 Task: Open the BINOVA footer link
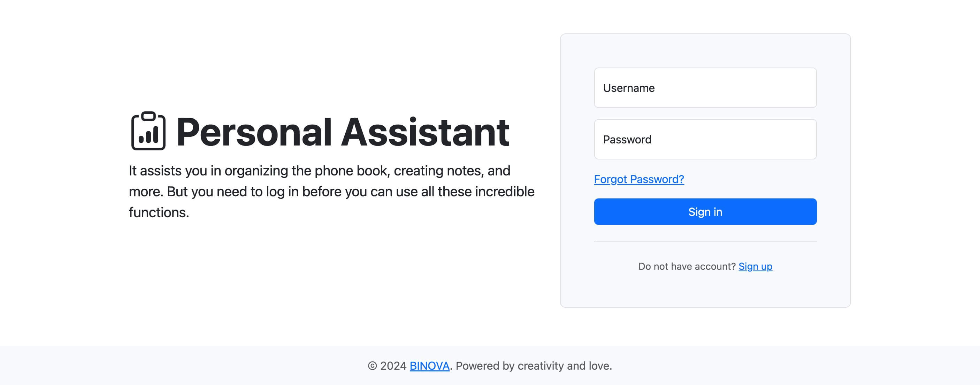tap(429, 366)
